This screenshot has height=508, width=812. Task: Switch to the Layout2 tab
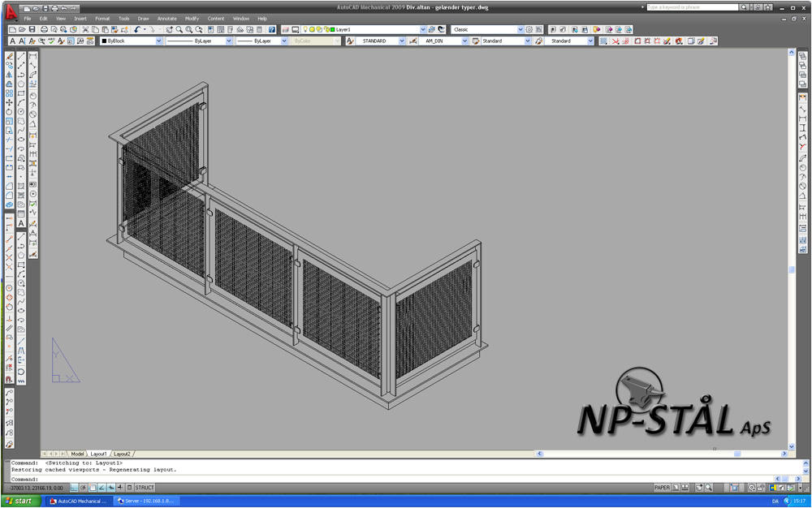click(122, 454)
